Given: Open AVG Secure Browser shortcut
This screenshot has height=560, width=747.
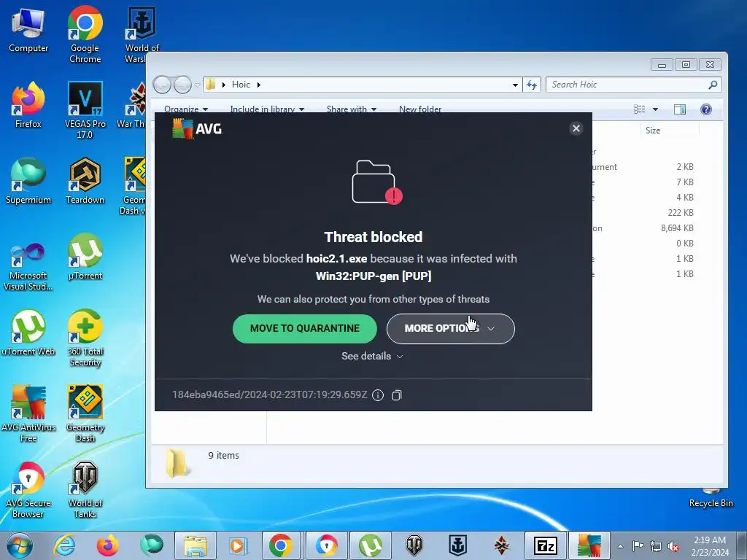Looking at the screenshot, I should click(x=28, y=489).
